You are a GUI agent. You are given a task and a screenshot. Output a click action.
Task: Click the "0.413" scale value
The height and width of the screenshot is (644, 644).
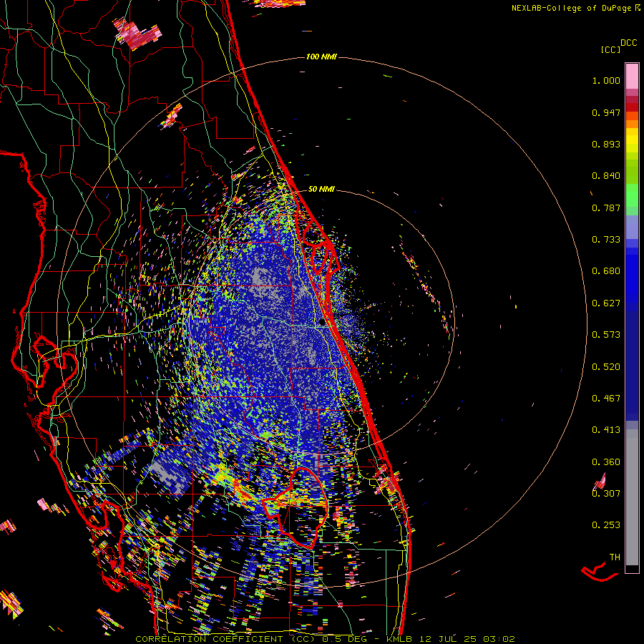coord(606,430)
